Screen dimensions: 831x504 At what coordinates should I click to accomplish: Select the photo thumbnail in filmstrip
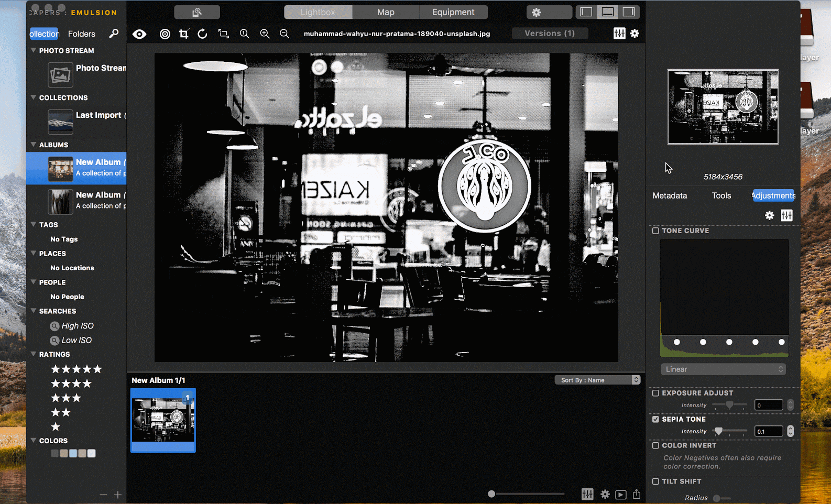(163, 420)
